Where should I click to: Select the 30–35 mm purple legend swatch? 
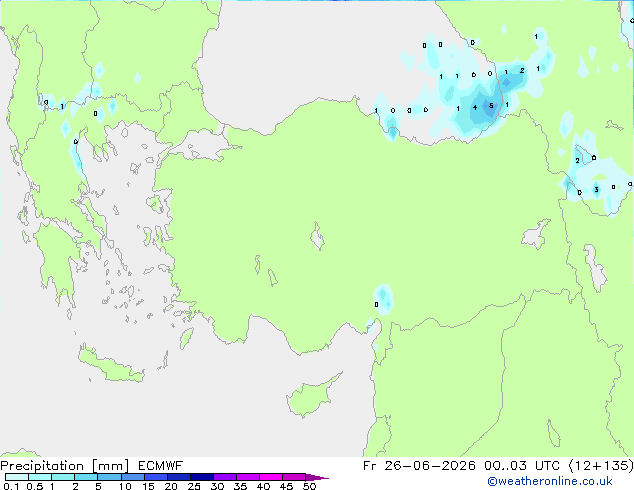224,477
